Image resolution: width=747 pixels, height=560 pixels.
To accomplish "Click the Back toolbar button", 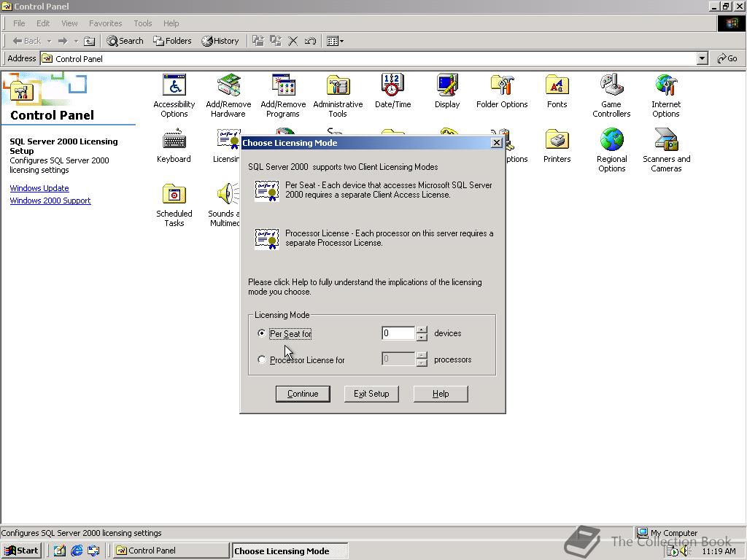I will (x=27, y=41).
